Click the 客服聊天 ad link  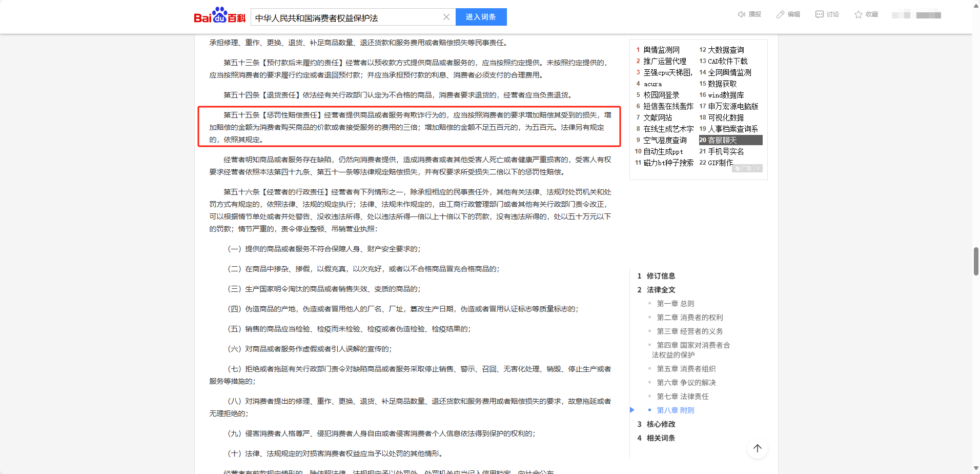(x=722, y=140)
